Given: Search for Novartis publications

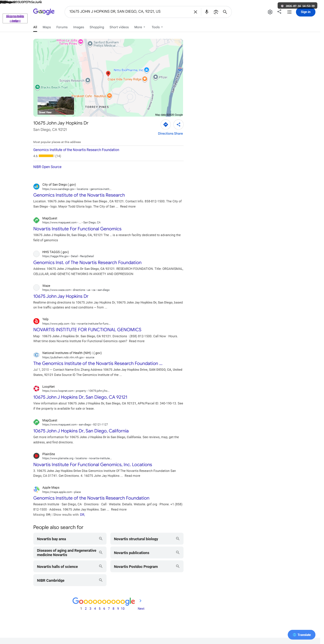Looking at the screenshot, I should pos(147,553).
